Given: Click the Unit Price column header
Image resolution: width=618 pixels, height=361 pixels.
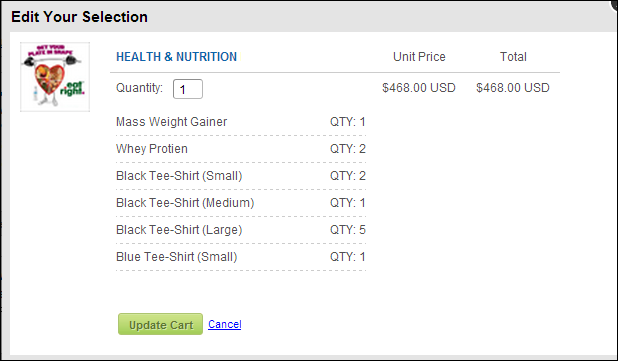Looking at the screenshot, I should 419,57.
